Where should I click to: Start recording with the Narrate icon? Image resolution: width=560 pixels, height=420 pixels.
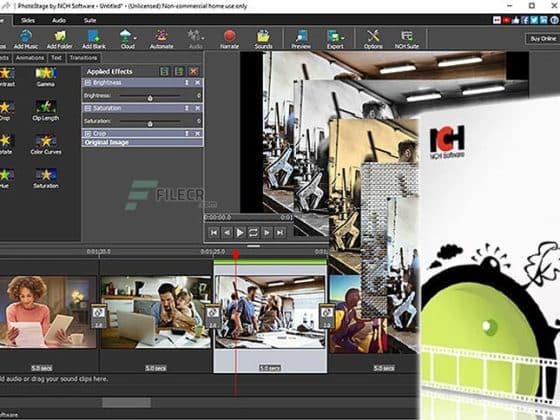click(x=229, y=39)
